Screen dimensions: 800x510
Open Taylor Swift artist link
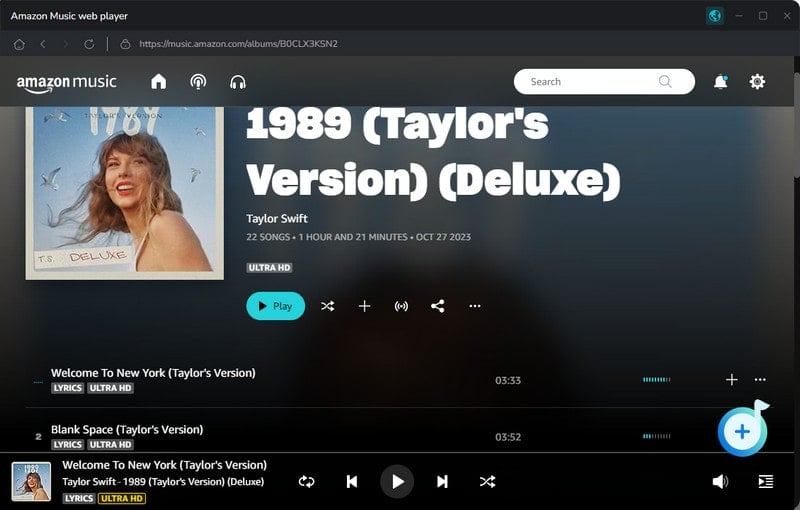[x=277, y=218]
